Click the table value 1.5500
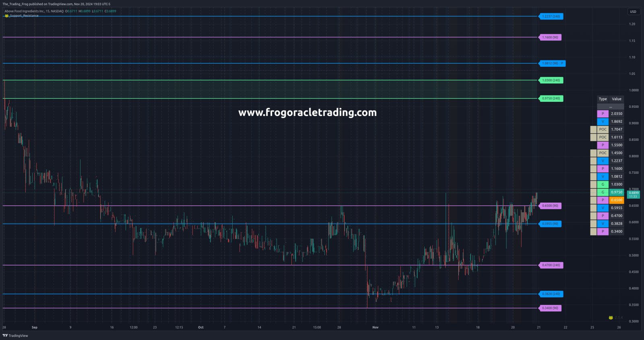The image size is (644, 340). 617,145
